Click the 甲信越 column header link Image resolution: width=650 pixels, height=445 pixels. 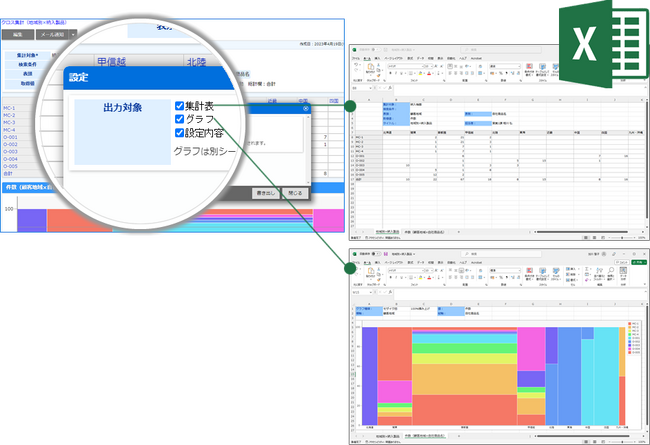[112, 62]
